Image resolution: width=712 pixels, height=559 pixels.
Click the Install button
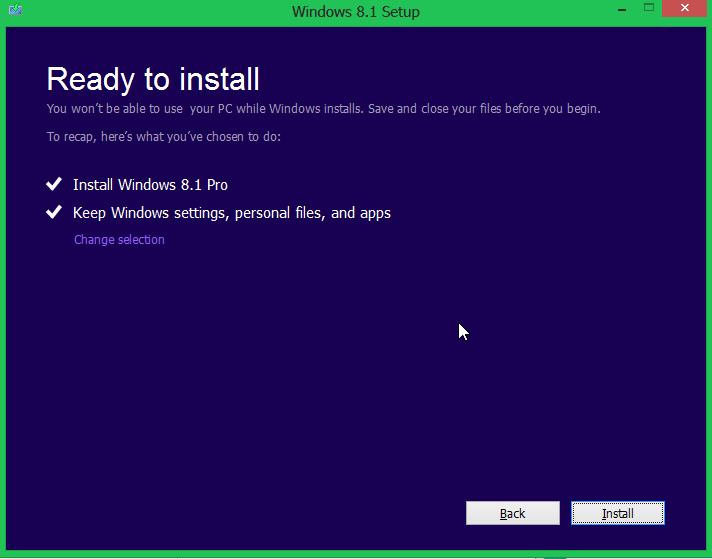pos(618,513)
